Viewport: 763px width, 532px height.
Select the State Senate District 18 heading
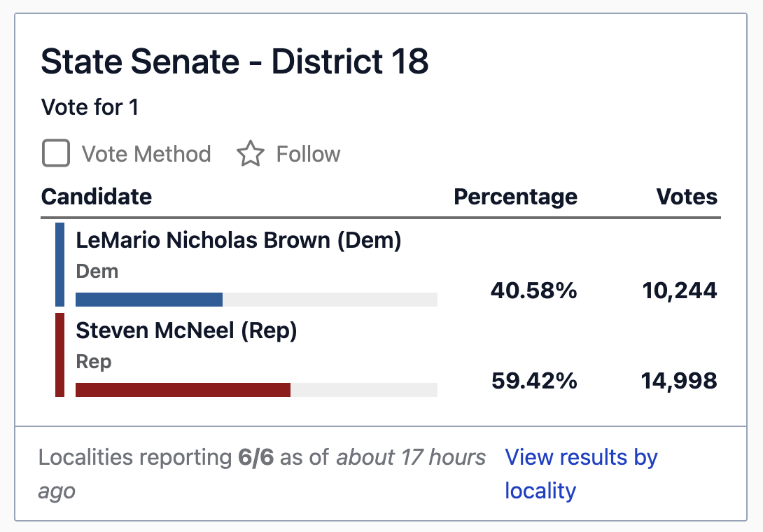[236, 62]
